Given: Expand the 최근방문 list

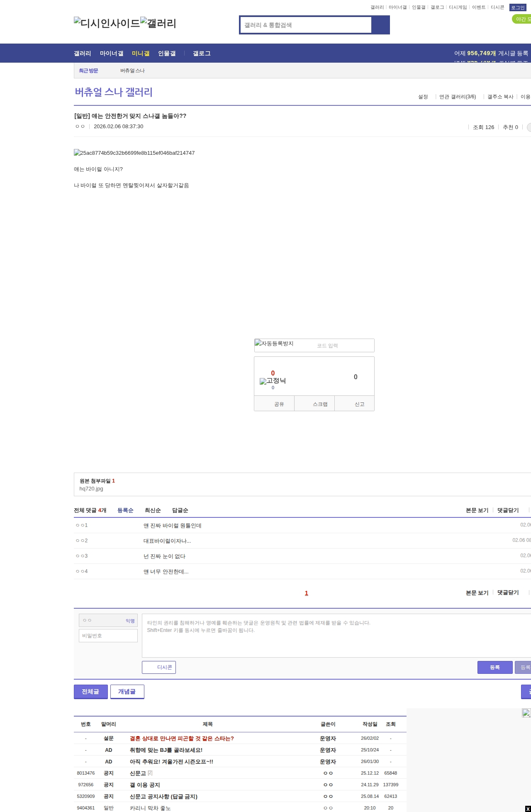Looking at the screenshot, I should pyautogui.click(x=88, y=71).
